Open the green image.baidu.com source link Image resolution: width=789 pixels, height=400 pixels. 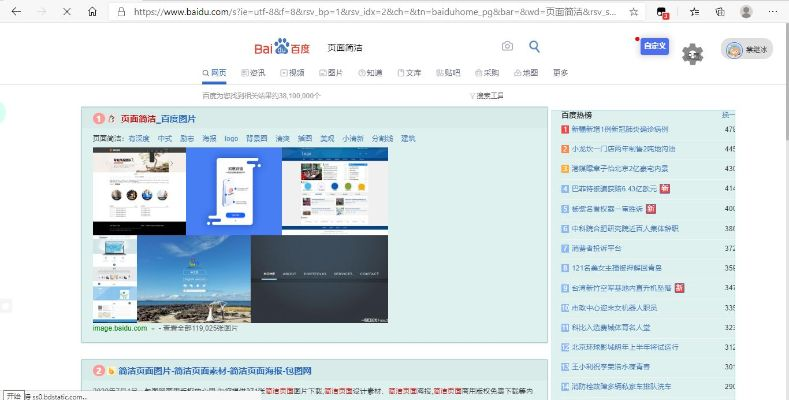click(x=120, y=328)
